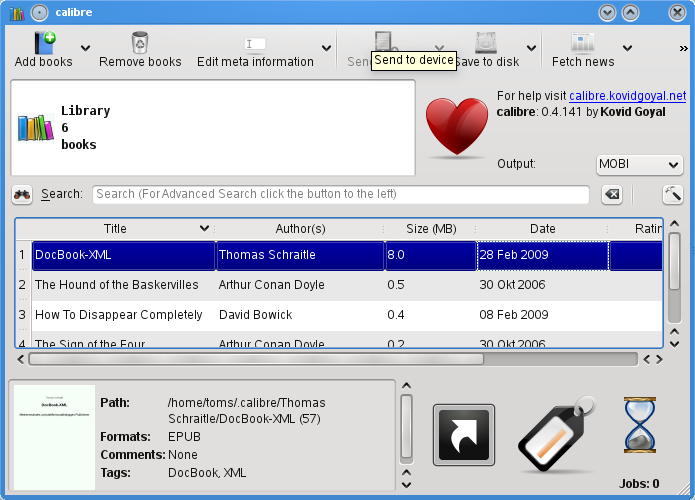Open the Send to device dropdown arrow
Viewport: 695px width, 500px height.
pos(439,47)
